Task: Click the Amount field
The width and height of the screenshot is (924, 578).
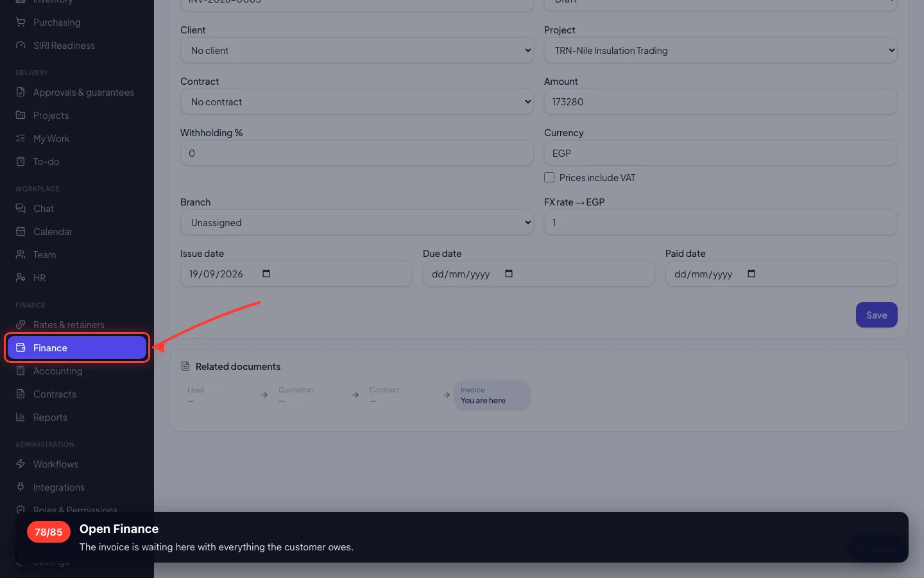Action: [721, 101]
